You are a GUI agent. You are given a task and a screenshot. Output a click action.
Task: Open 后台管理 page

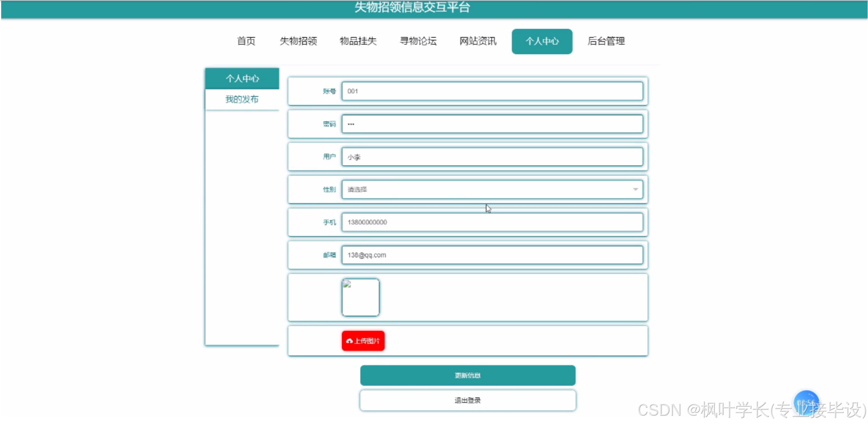606,41
